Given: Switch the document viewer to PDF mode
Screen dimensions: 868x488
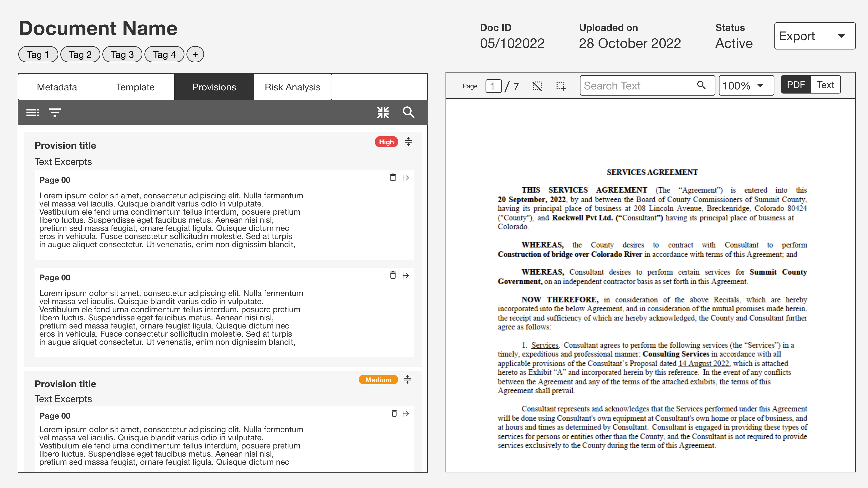Looking at the screenshot, I should click(x=796, y=85).
